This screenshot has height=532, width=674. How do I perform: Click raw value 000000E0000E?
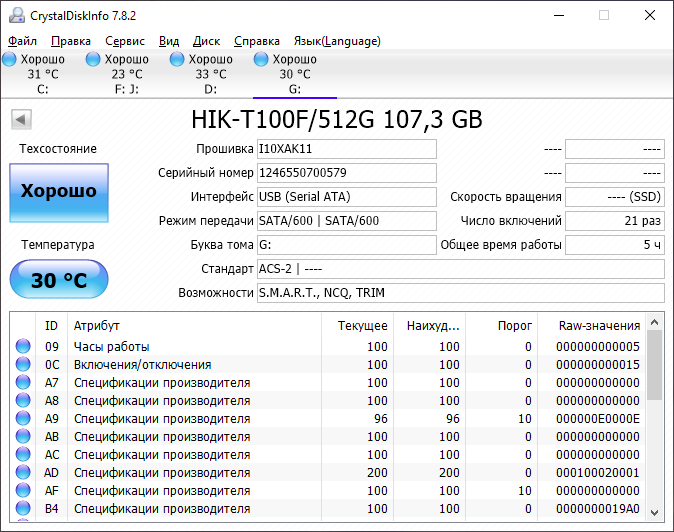(597, 419)
